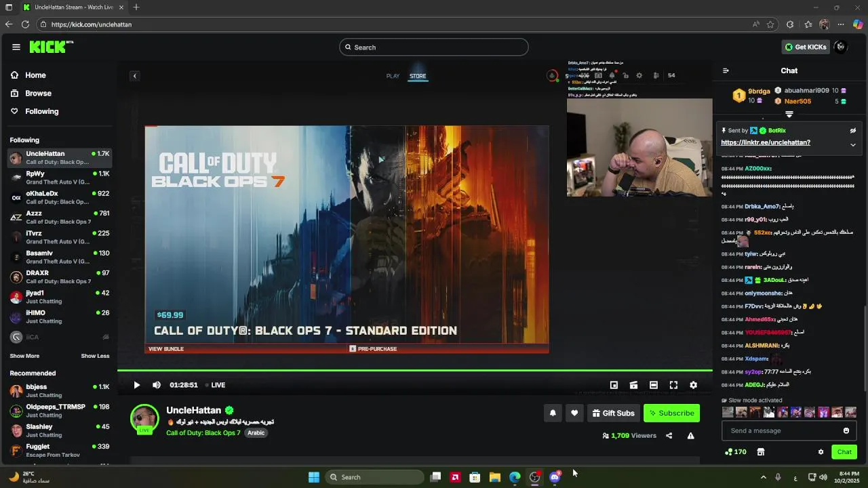Click the Call of Duty: Black Ops 7 category link
Image resolution: width=868 pixels, height=488 pixels.
click(x=203, y=433)
